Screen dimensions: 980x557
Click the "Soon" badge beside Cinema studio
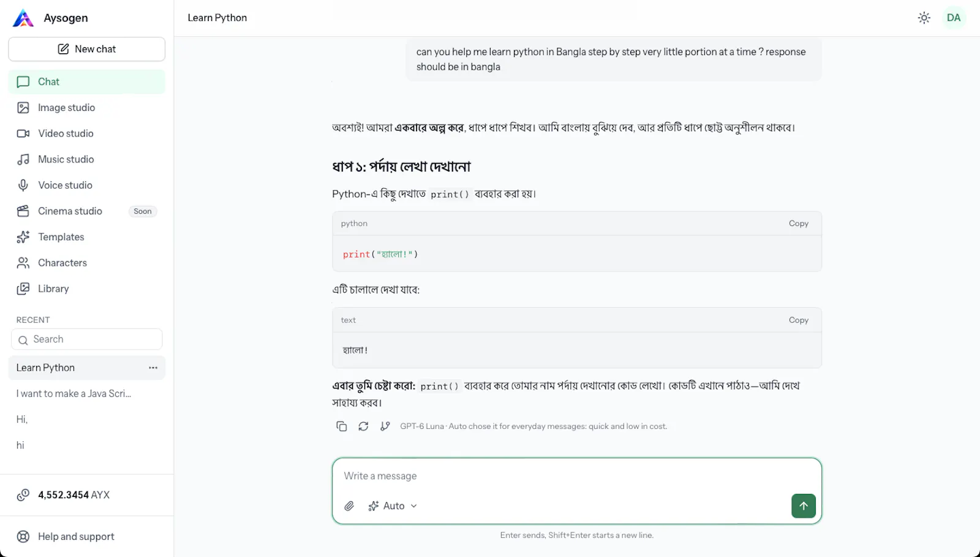143,211
